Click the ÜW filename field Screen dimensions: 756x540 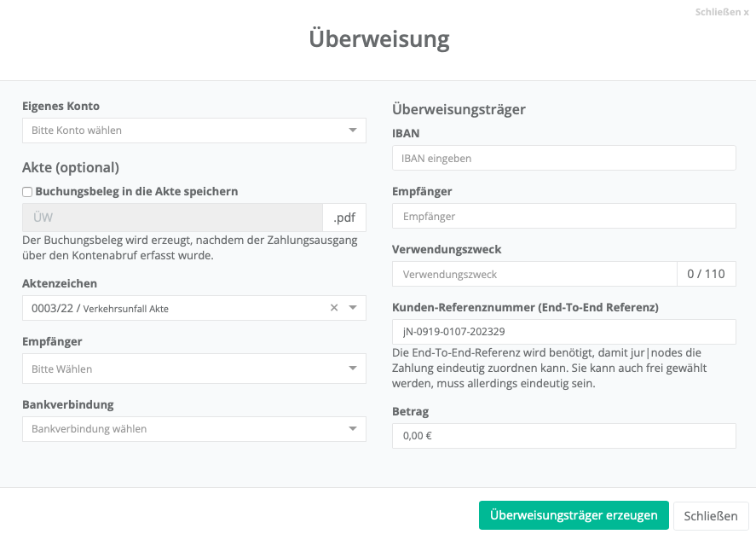pyautogui.click(x=172, y=218)
